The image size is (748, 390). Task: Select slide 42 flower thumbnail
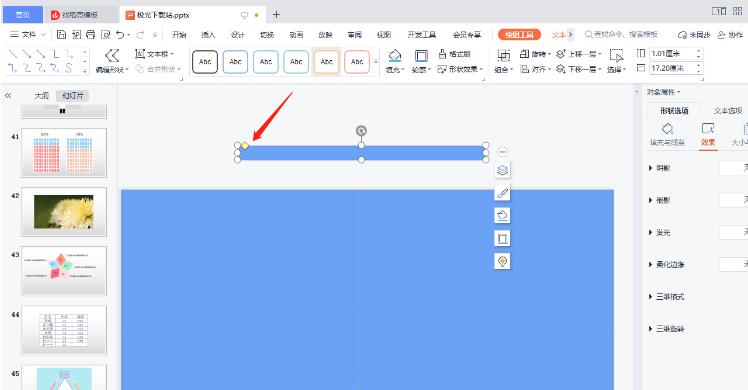(x=63, y=212)
